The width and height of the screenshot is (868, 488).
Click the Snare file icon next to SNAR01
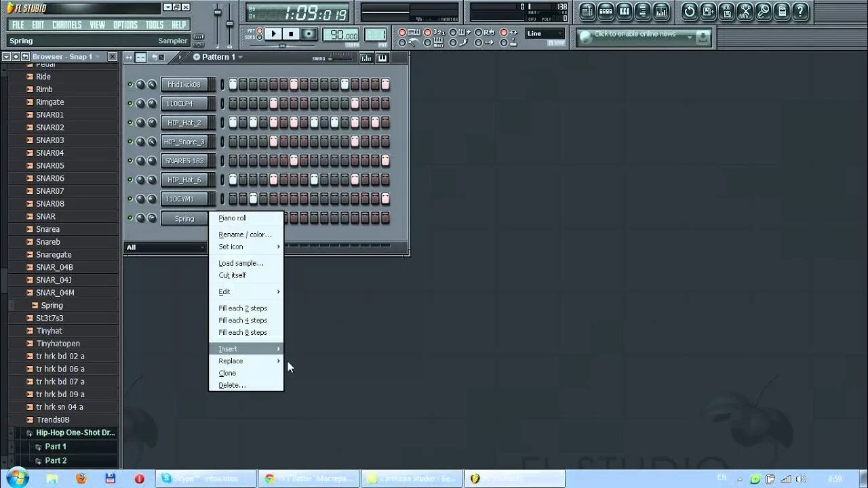point(30,115)
